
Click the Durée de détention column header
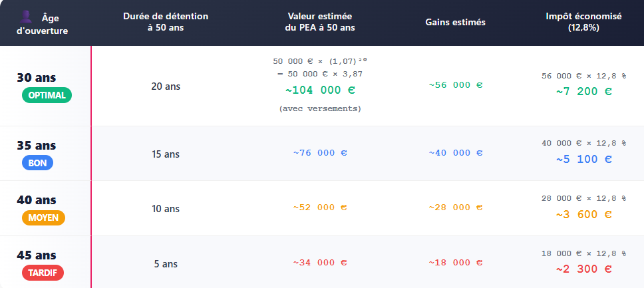tap(166, 22)
